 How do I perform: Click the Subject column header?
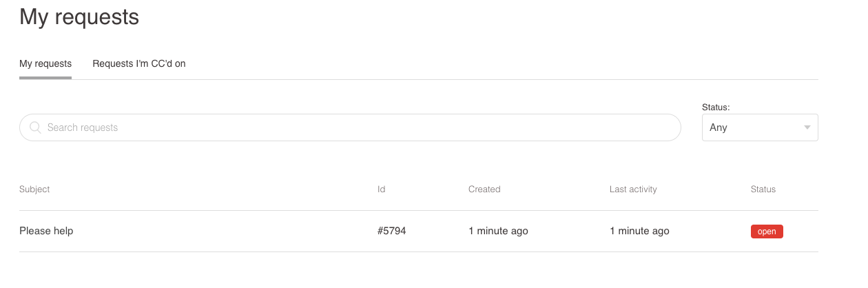coord(34,189)
